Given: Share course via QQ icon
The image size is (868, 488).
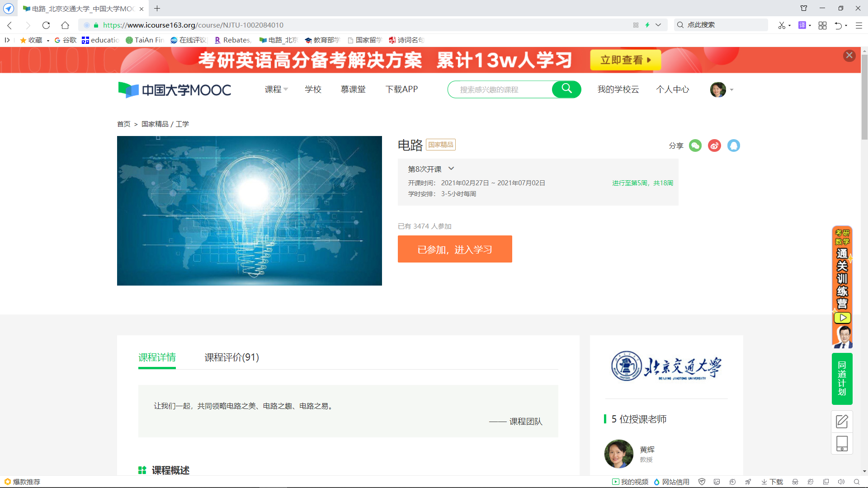Looking at the screenshot, I should [x=733, y=145].
